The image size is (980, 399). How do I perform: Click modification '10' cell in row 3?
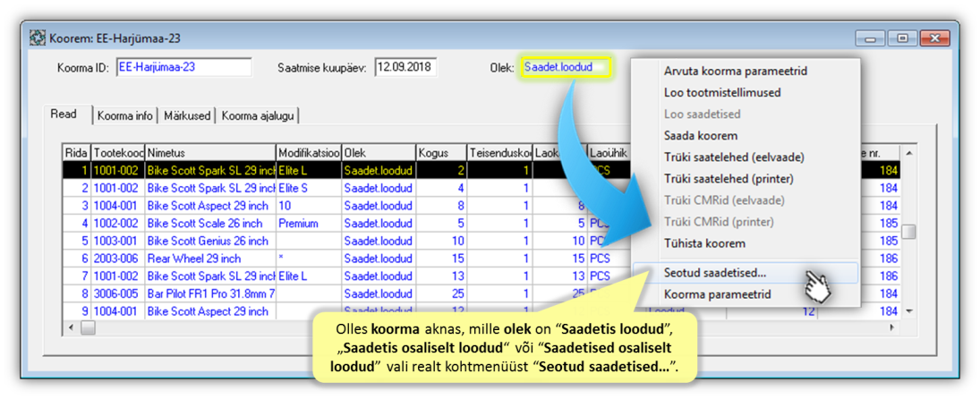tap(310, 206)
